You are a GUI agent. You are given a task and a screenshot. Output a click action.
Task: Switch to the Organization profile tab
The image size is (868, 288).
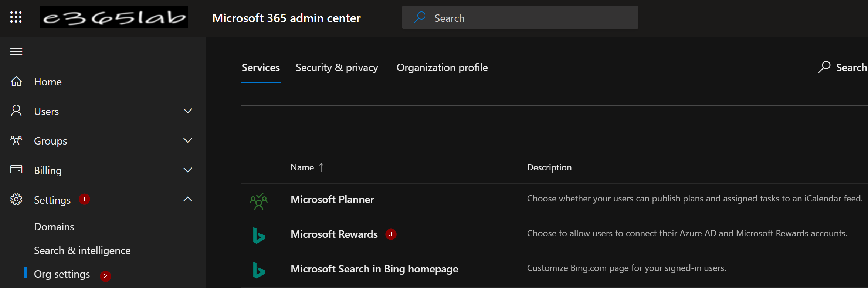click(x=442, y=68)
